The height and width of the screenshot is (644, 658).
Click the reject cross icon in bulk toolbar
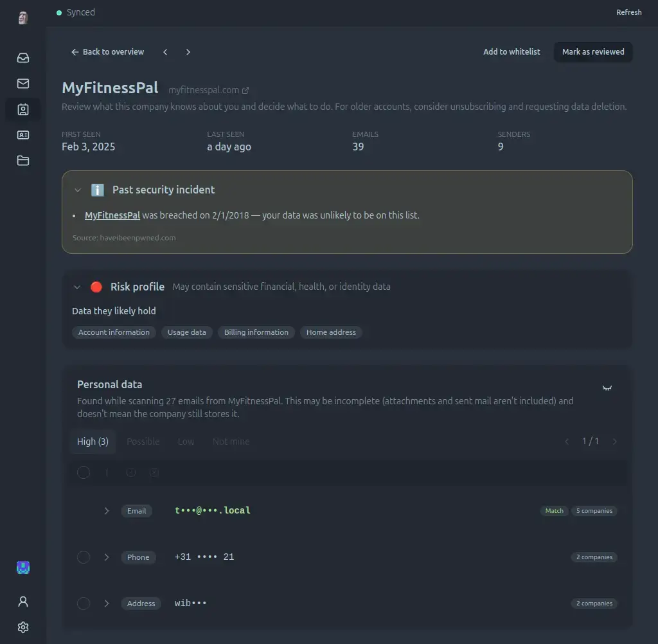[154, 472]
